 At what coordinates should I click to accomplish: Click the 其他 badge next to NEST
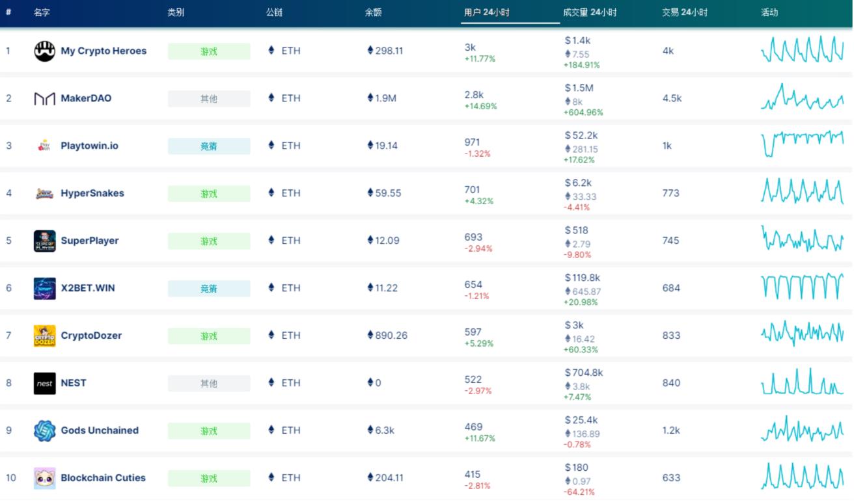(209, 383)
